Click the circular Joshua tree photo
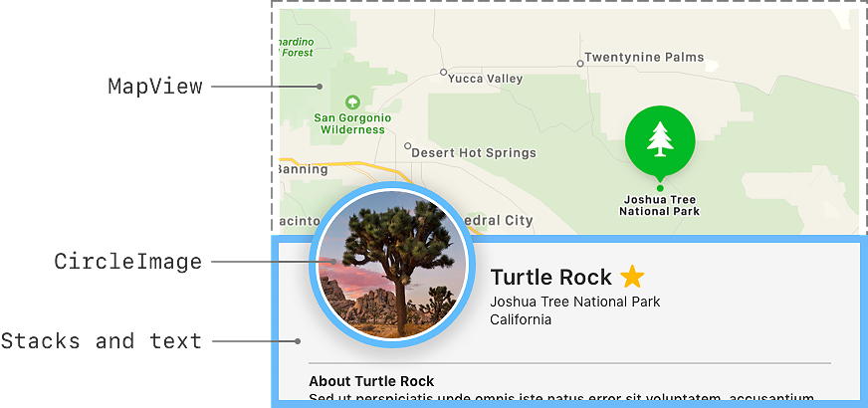This screenshot has width=868, height=408. [x=390, y=265]
